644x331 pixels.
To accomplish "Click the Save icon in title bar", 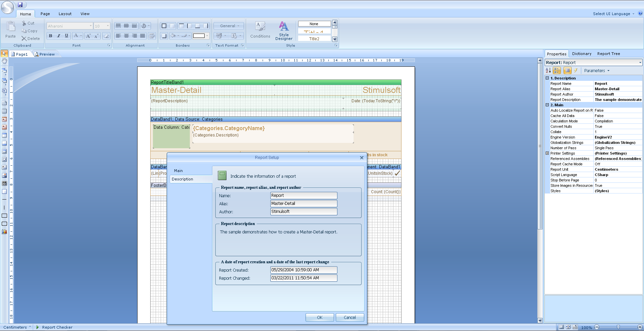I will tap(20, 5).
